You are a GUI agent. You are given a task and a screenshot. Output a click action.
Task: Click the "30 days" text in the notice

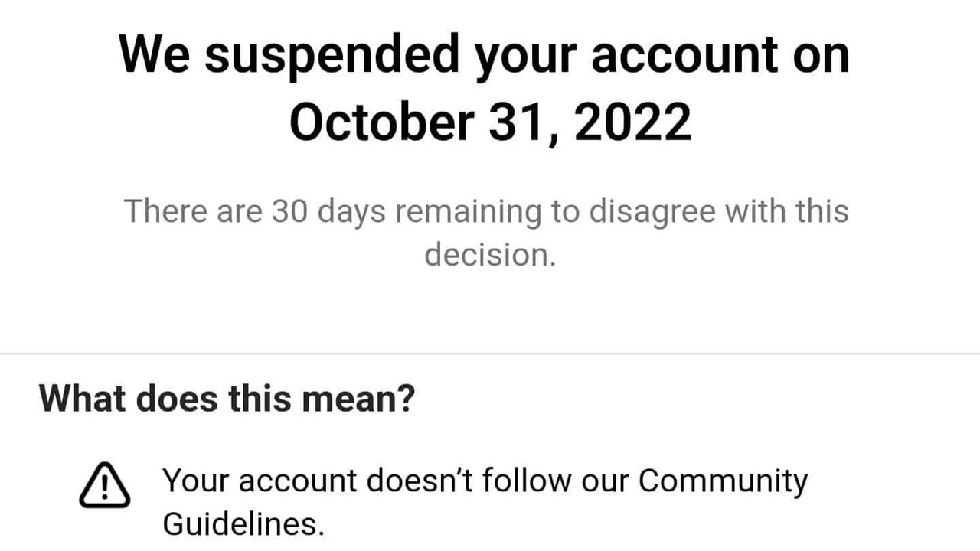[328, 210]
